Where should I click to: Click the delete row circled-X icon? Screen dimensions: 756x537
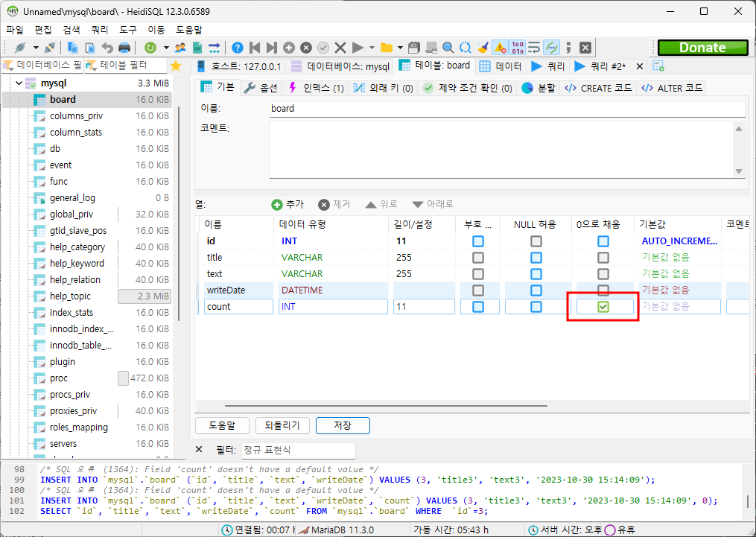coord(306,48)
